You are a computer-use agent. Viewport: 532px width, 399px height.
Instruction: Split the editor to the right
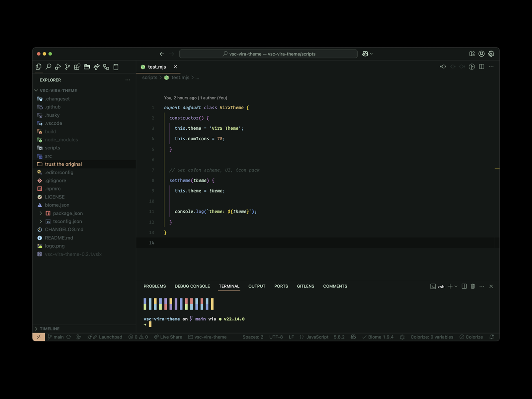pyautogui.click(x=482, y=67)
